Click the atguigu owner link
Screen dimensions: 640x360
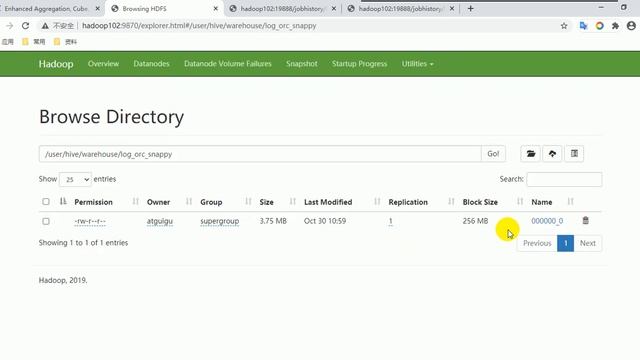(160, 221)
